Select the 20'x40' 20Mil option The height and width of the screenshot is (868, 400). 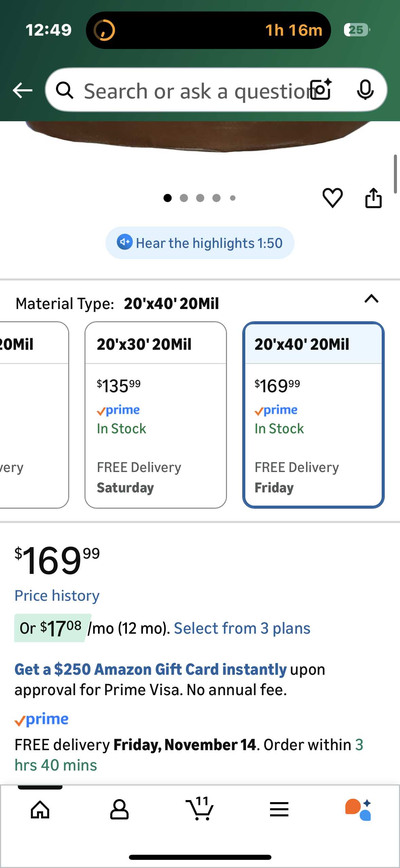[313, 415]
